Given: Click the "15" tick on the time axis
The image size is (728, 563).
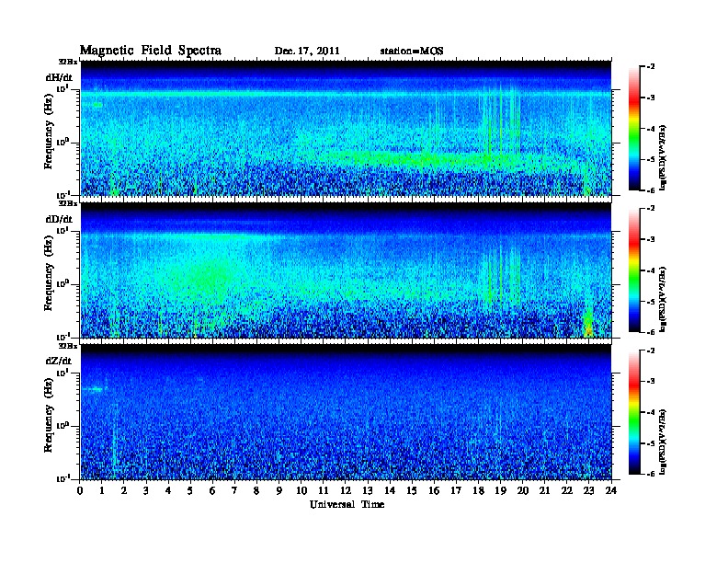Looking at the screenshot, I should pyautogui.click(x=412, y=490).
